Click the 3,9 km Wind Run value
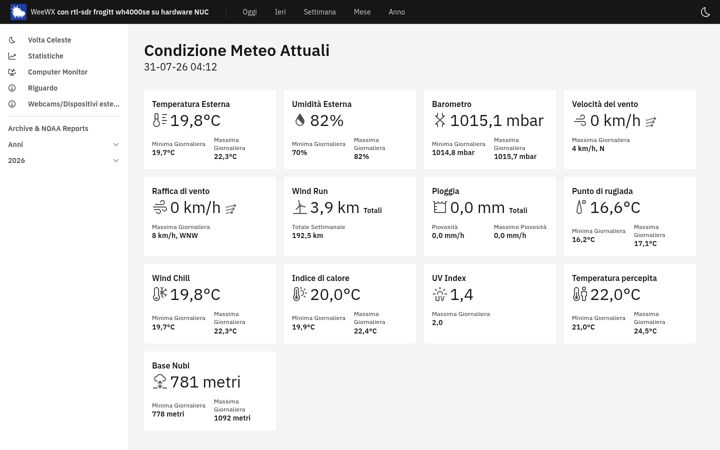Viewport: 720px width, 450px height. [x=335, y=208]
